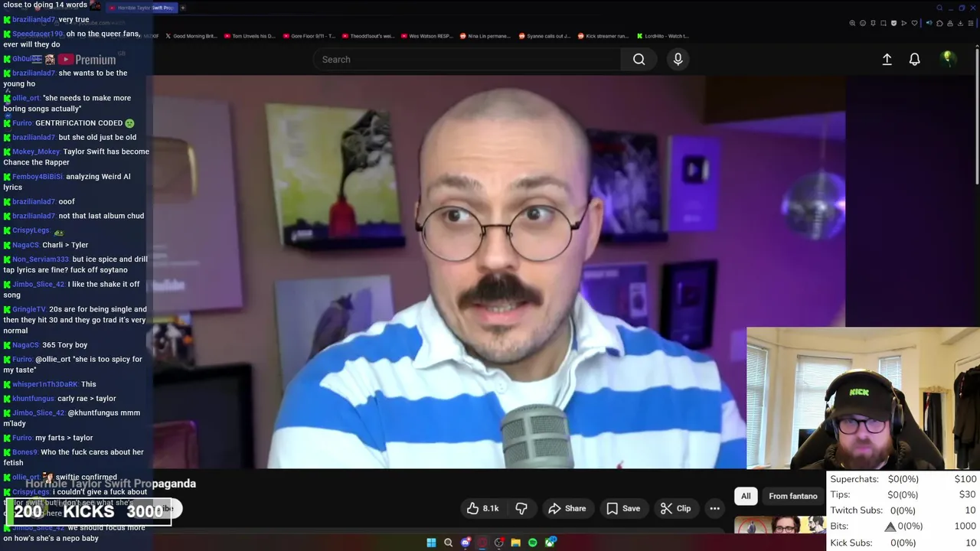Open the Syanne calls out J... bookmark
The width and height of the screenshot is (980, 551).
[544, 36]
